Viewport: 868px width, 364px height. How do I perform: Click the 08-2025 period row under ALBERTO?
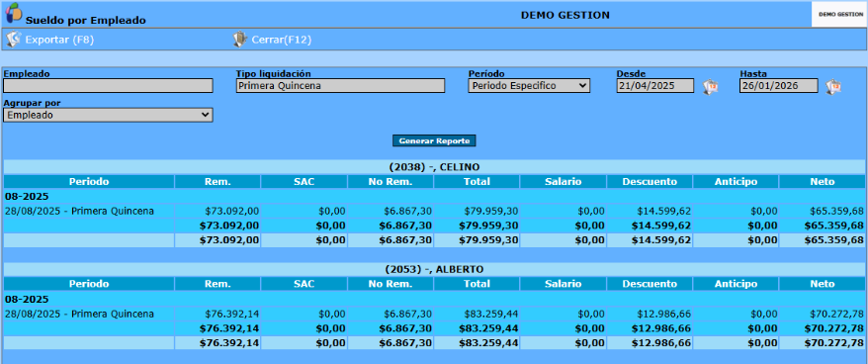pos(434,299)
